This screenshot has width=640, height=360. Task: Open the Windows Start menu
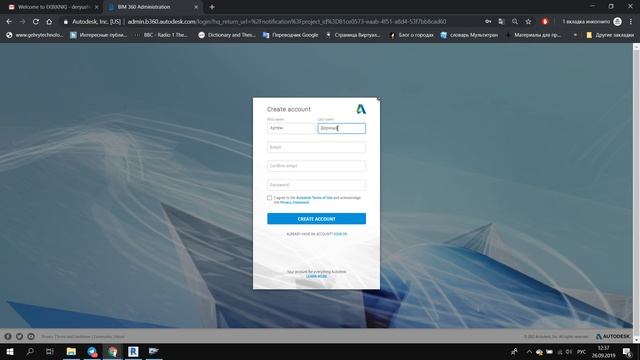tap(10, 351)
